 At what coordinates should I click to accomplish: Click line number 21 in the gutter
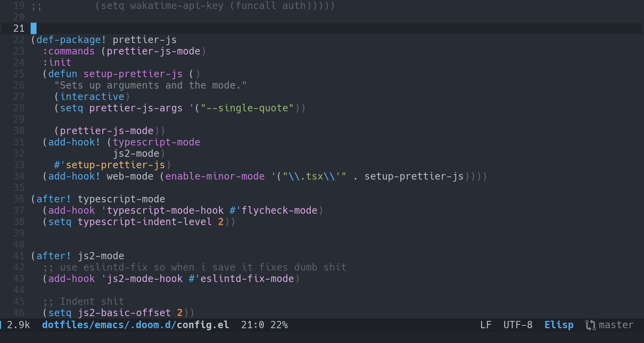click(x=19, y=28)
